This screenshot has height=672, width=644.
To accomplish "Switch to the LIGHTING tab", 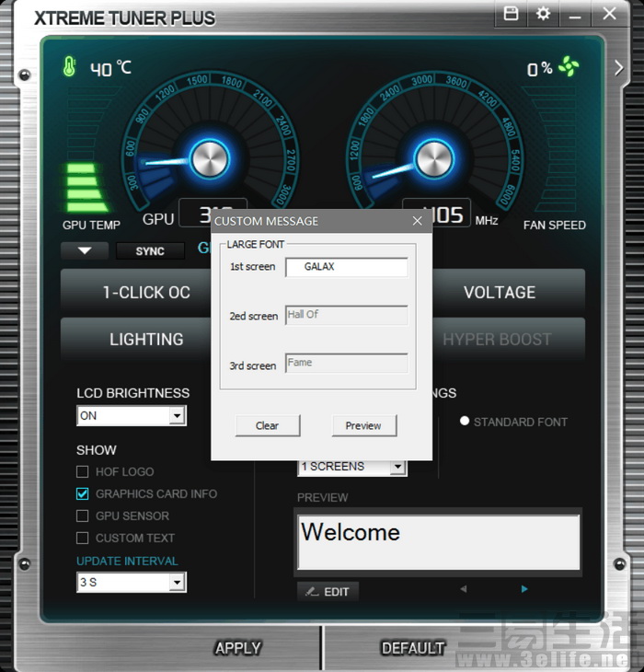I will [x=136, y=340].
